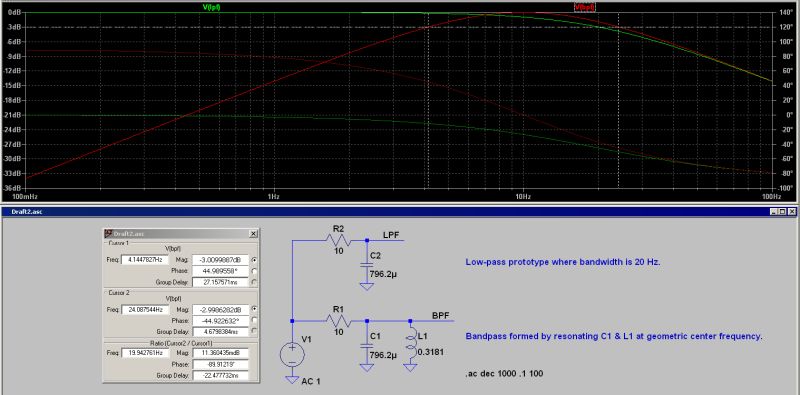Click Cursor 1 Group Delay field 27.157571ms

(x=220, y=282)
